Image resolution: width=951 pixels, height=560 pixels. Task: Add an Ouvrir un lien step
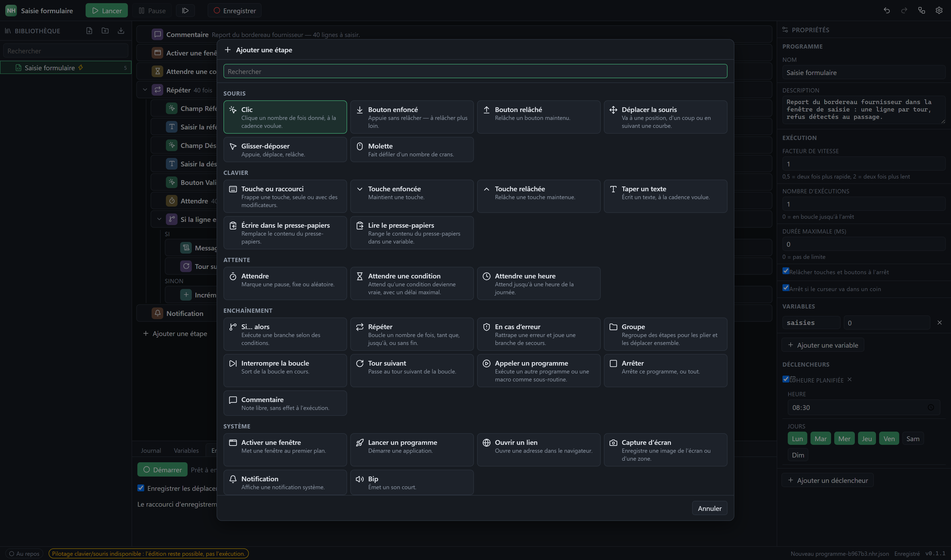coord(539,450)
